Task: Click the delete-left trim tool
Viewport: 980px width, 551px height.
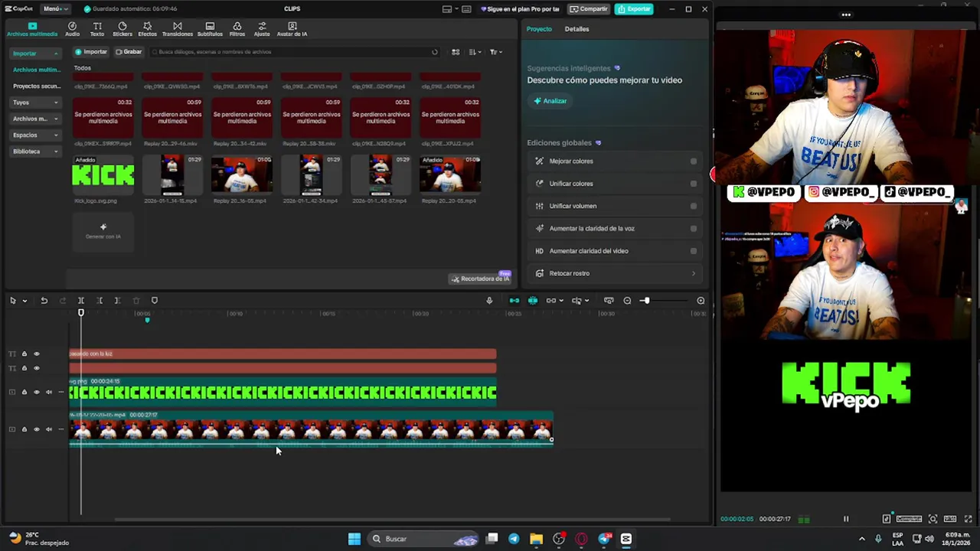Action: pyautogui.click(x=100, y=301)
